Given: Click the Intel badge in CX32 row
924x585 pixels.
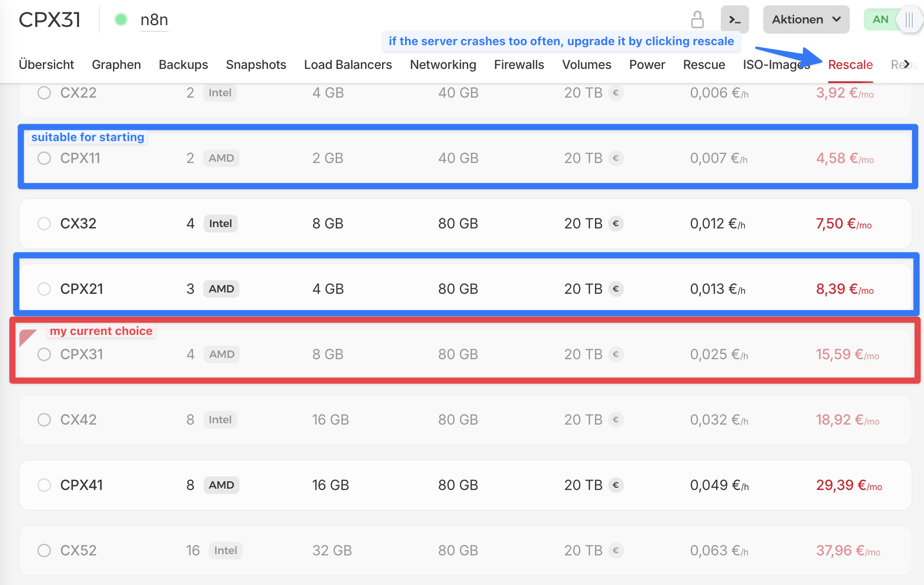Looking at the screenshot, I should click(x=220, y=224).
